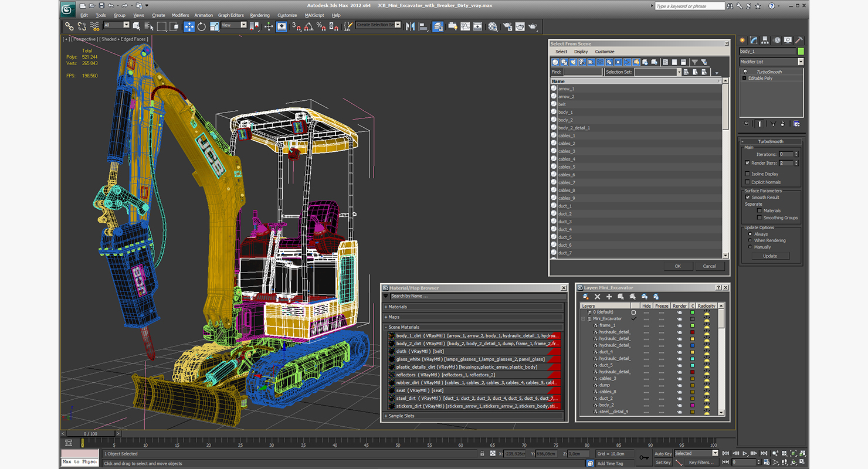868x469 pixels.
Task: Open the Key Filters dialog
Action: [701, 463]
